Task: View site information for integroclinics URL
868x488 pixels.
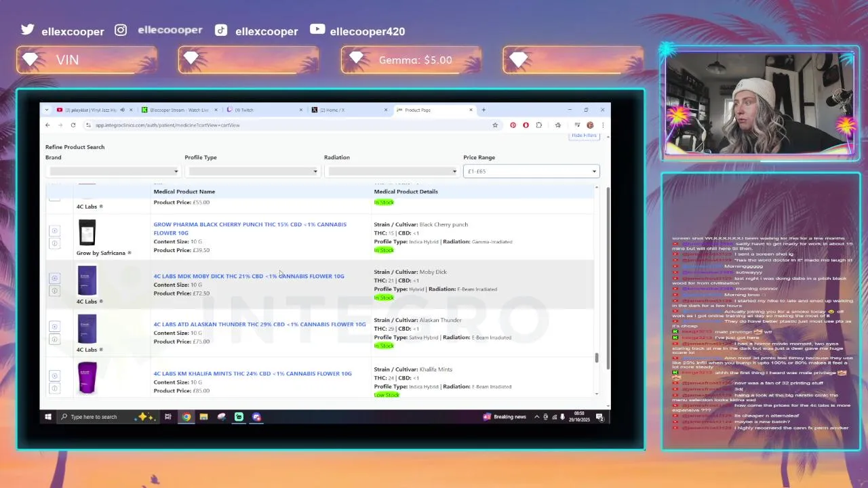Action: pos(88,125)
